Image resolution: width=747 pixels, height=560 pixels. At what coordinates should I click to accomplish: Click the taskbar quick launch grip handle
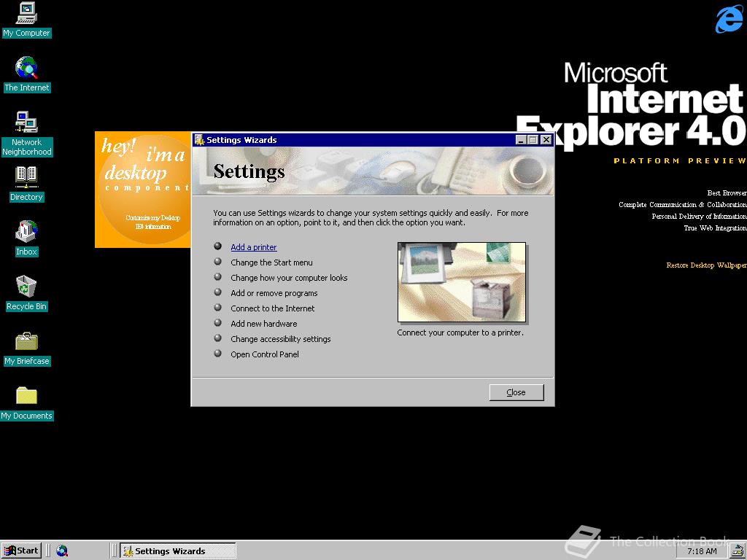pyautogui.click(x=48, y=551)
